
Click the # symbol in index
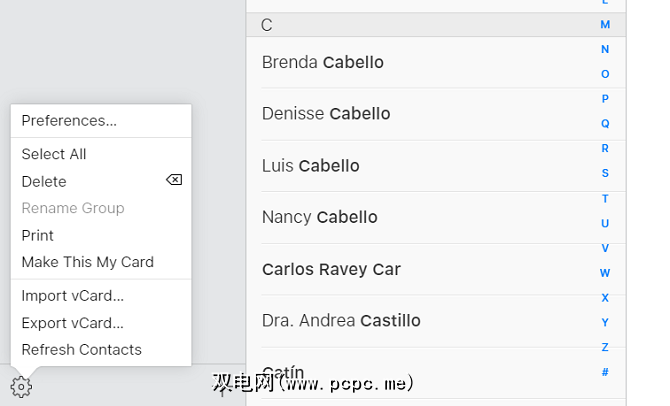tap(605, 372)
